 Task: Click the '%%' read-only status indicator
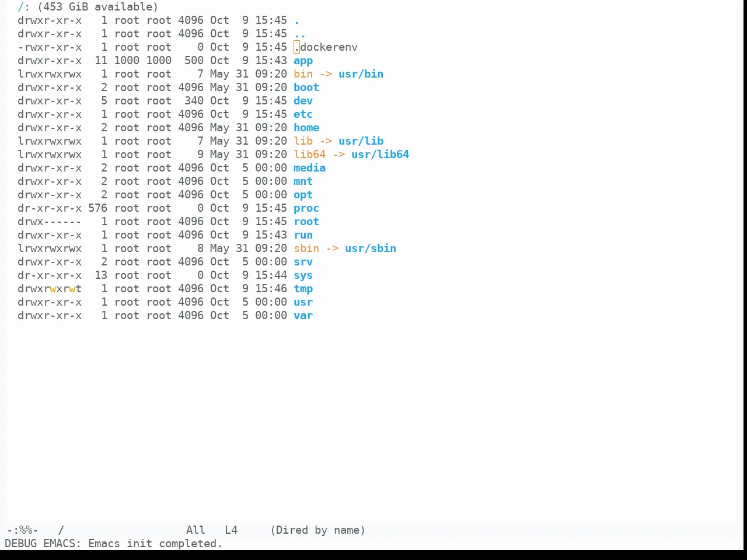[x=26, y=530]
